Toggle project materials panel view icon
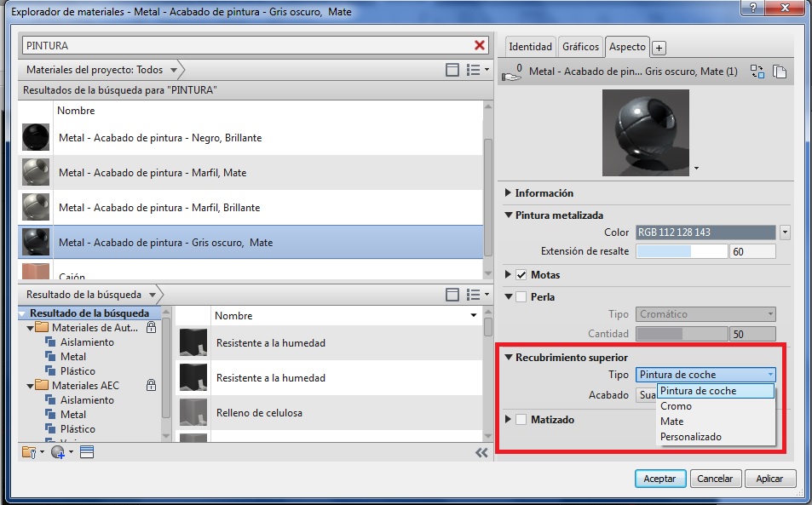The height and width of the screenshot is (505, 812). point(452,70)
